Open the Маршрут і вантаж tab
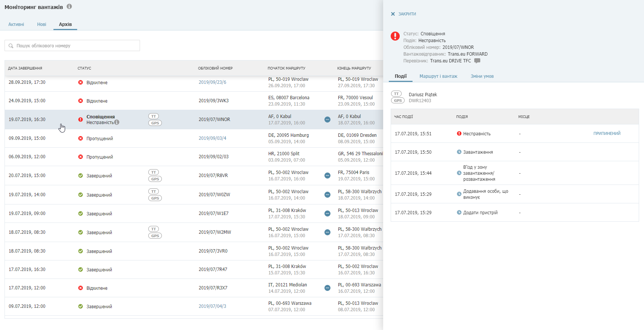 pyautogui.click(x=438, y=76)
